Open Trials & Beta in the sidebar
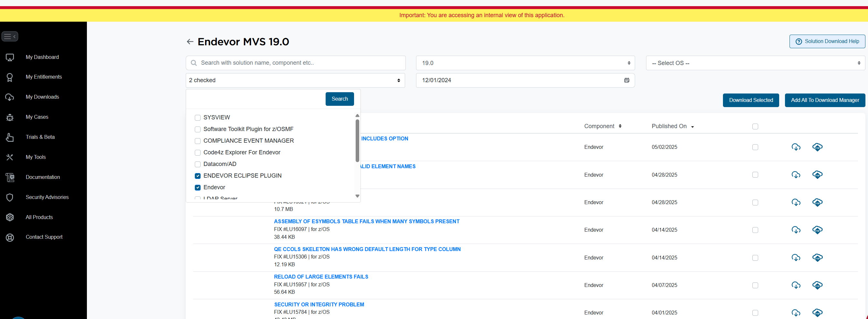The width and height of the screenshot is (868, 319). pos(40,137)
